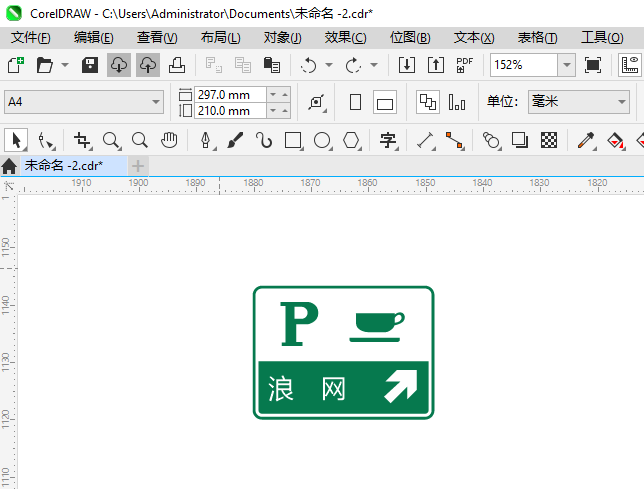
Task: Open the 对象(J) menu
Action: 283,38
